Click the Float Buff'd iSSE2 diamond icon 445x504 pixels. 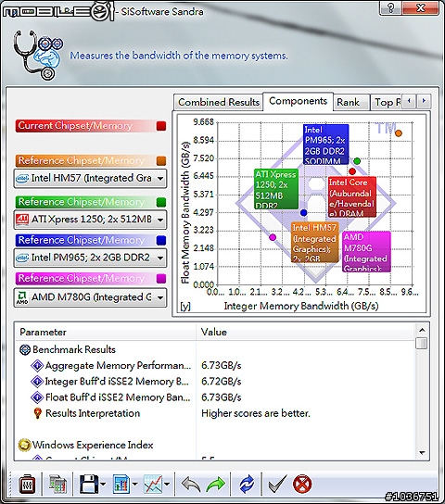(37, 397)
